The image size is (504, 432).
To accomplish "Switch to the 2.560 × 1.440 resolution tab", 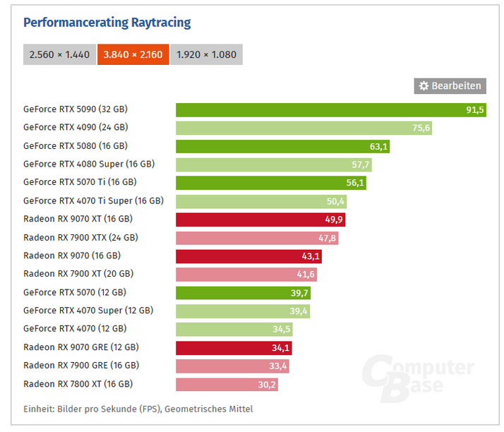I will coord(59,54).
